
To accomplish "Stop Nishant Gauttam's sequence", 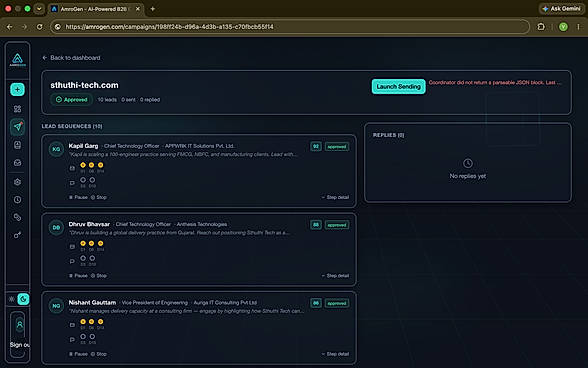I will pyautogui.click(x=99, y=354).
